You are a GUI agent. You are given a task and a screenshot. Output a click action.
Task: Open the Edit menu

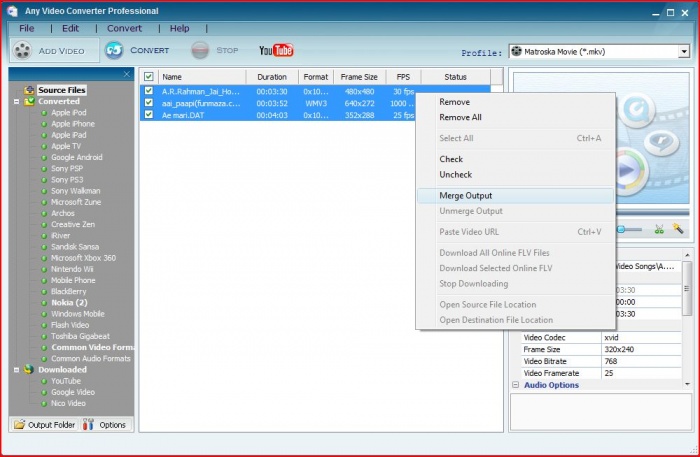[69, 28]
